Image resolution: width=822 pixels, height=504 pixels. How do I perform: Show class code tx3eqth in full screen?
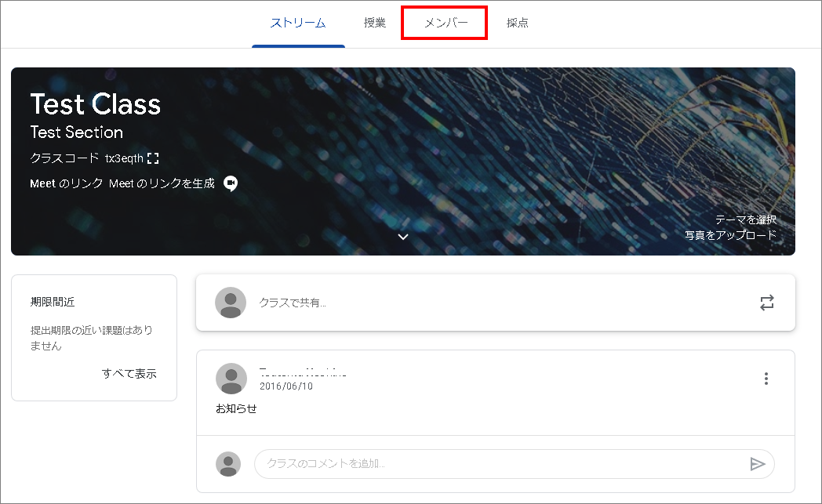[x=153, y=158]
